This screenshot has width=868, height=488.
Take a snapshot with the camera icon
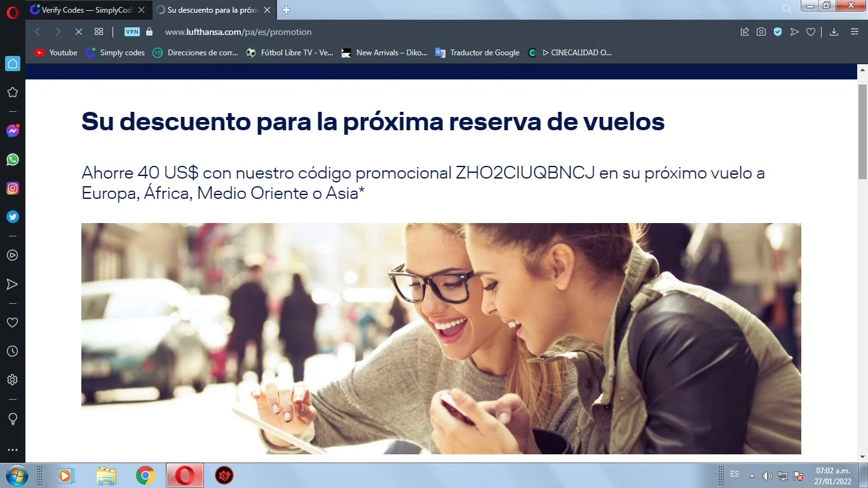761,32
